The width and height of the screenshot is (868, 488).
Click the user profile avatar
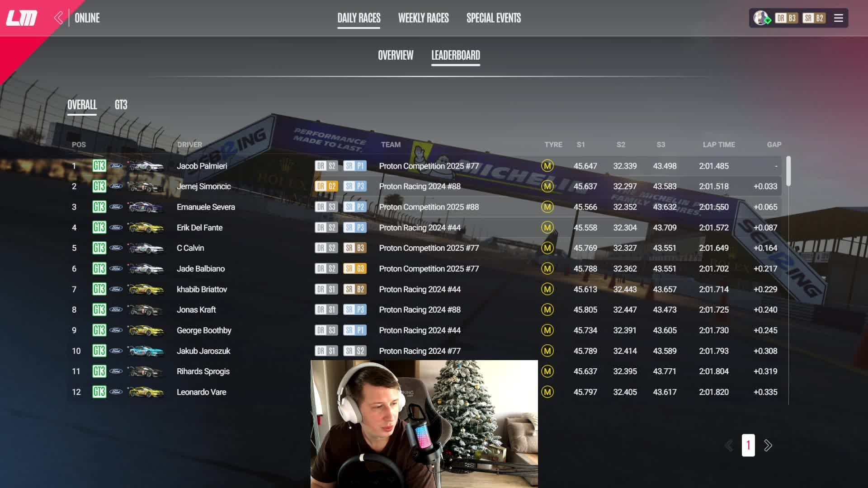[x=761, y=18]
